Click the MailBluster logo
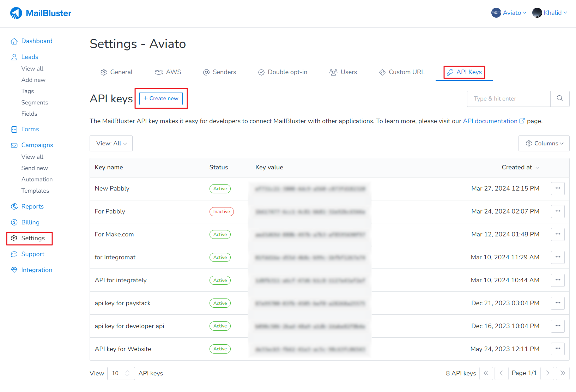576x392 pixels. point(41,13)
